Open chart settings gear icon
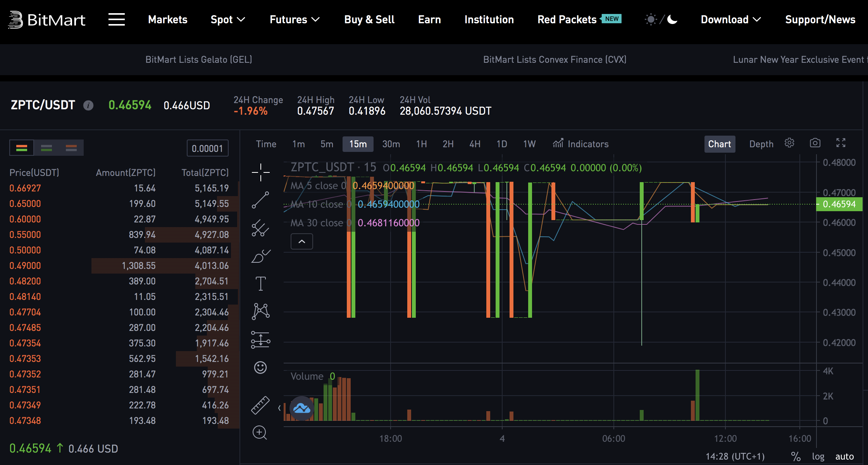The width and height of the screenshot is (868, 465). (x=789, y=143)
